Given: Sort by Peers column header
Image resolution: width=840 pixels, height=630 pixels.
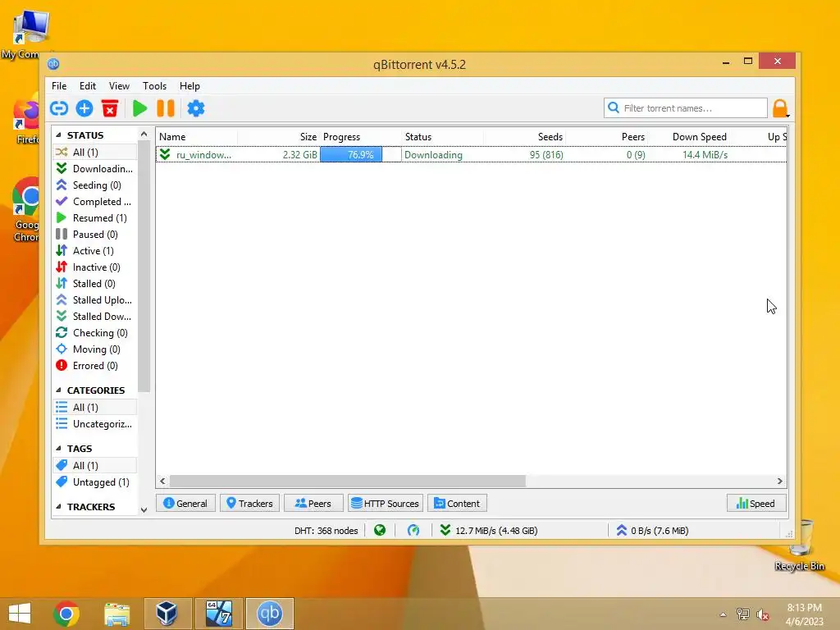Looking at the screenshot, I should [607, 137].
